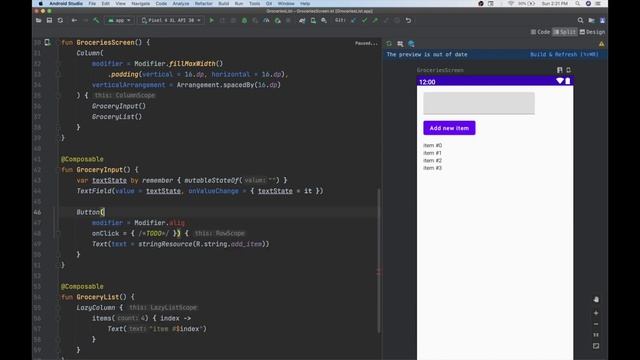Image resolution: width=640 pixels, height=360 pixels.
Task: Open Search Everywhere magnifier in the toolbar
Action: click(x=580, y=20)
